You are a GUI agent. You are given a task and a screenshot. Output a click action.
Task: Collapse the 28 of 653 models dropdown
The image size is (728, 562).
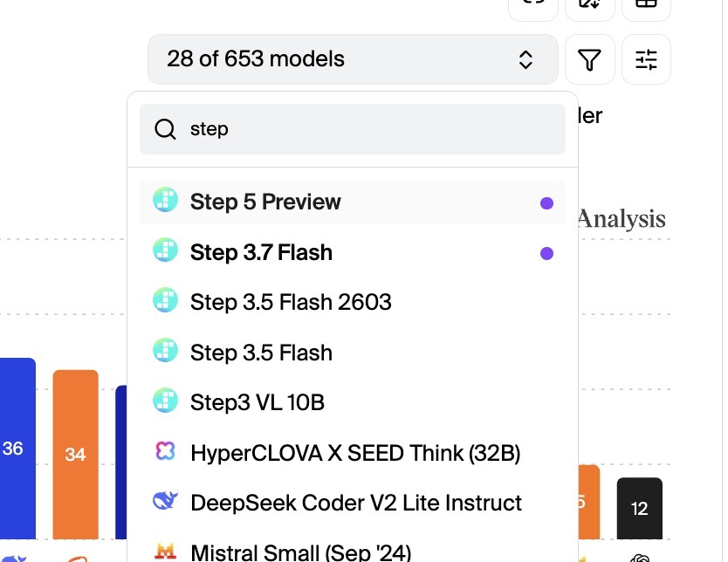click(x=353, y=59)
